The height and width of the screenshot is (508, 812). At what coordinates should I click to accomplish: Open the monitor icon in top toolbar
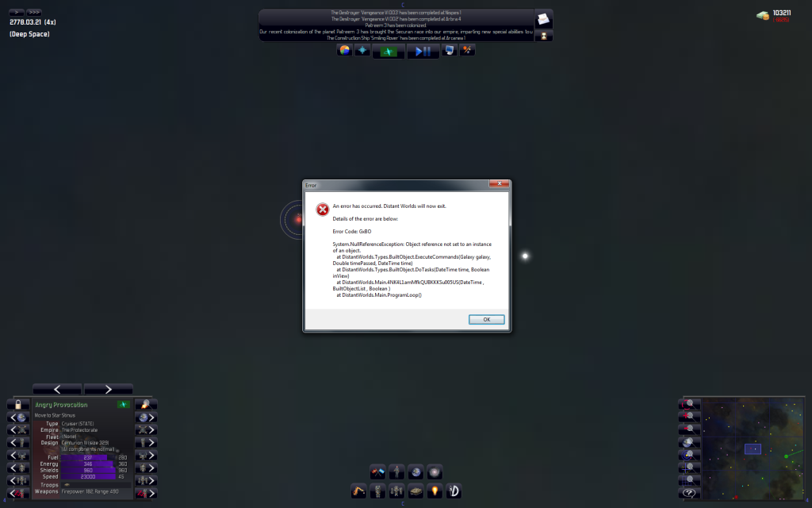[x=449, y=50]
